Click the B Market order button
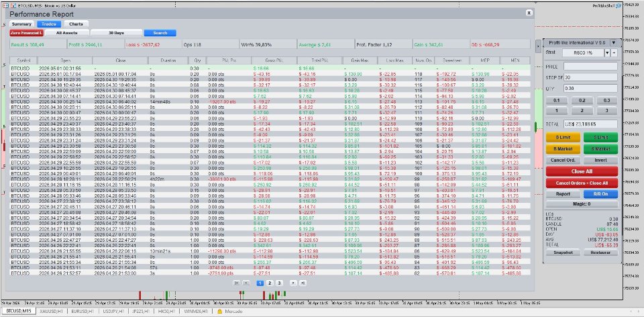This screenshot has height=317, width=644. 563,149
